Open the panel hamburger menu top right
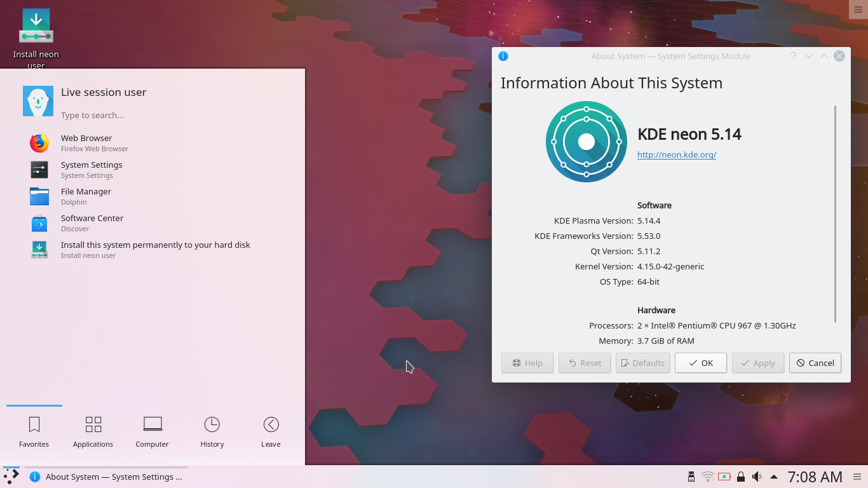Screen dimensions: 868x488 (x=858, y=9)
